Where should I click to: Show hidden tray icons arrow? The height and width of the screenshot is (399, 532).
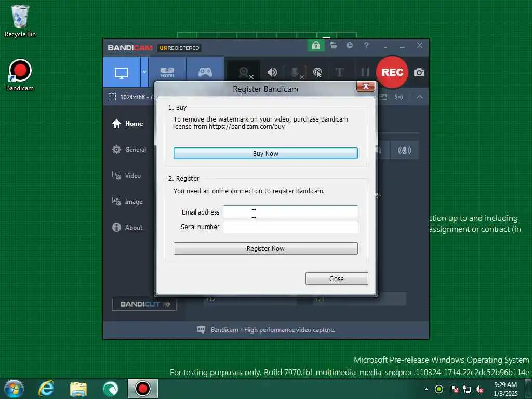426,389
